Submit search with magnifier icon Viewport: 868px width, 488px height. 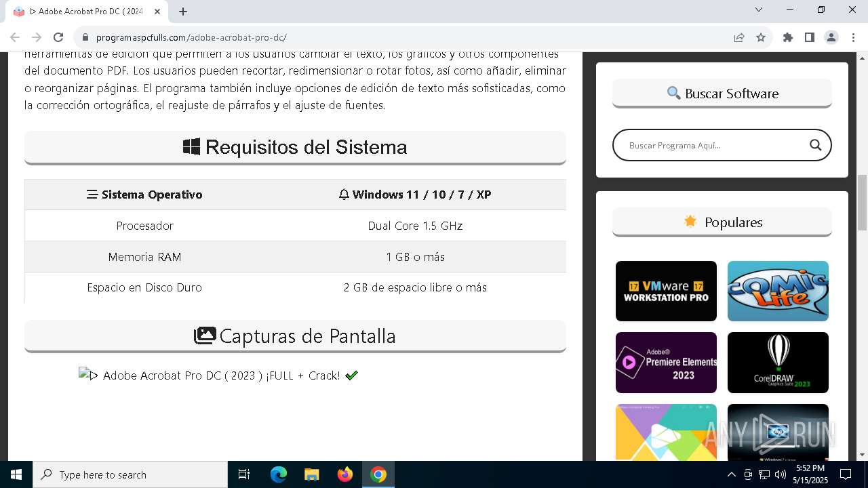point(815,145)
